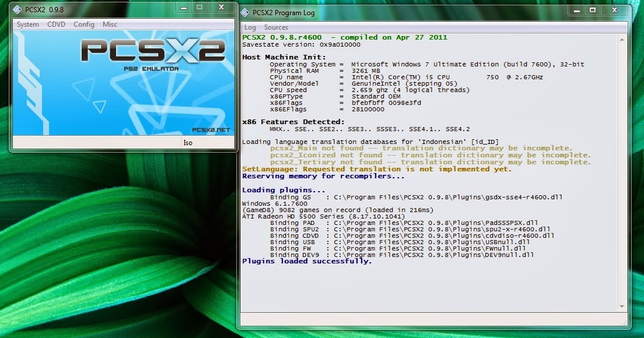This screenshot has width=644, height=338.
Task: Click the 'Loading plugins...' heading
Action: tap(283, 190)
